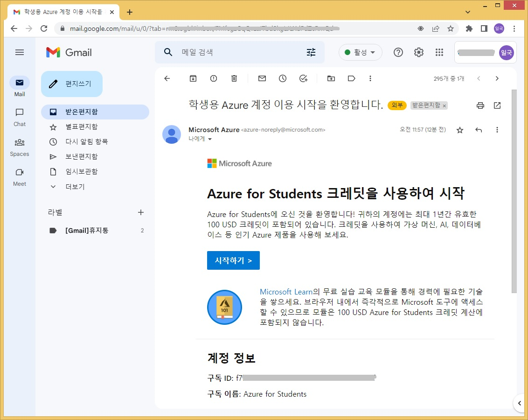Image resolution: width=528 pixels, height=420 pixels.
Task: Share this page from address bar
Action: pos(436,28)
